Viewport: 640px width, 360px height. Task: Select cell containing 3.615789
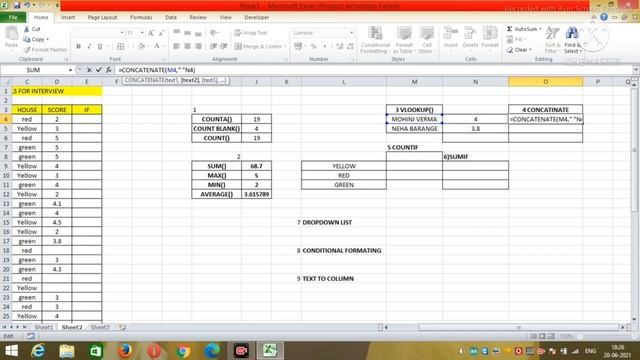coord(256,194)
